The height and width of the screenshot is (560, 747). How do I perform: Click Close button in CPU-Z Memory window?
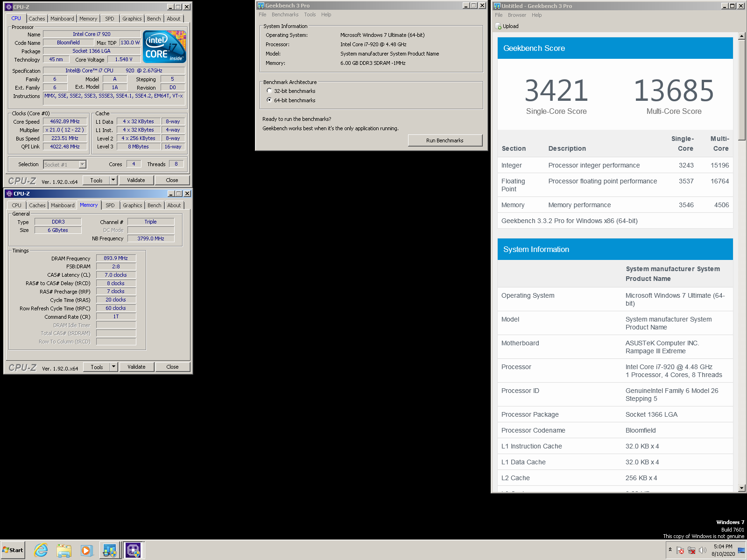(172, 367)
